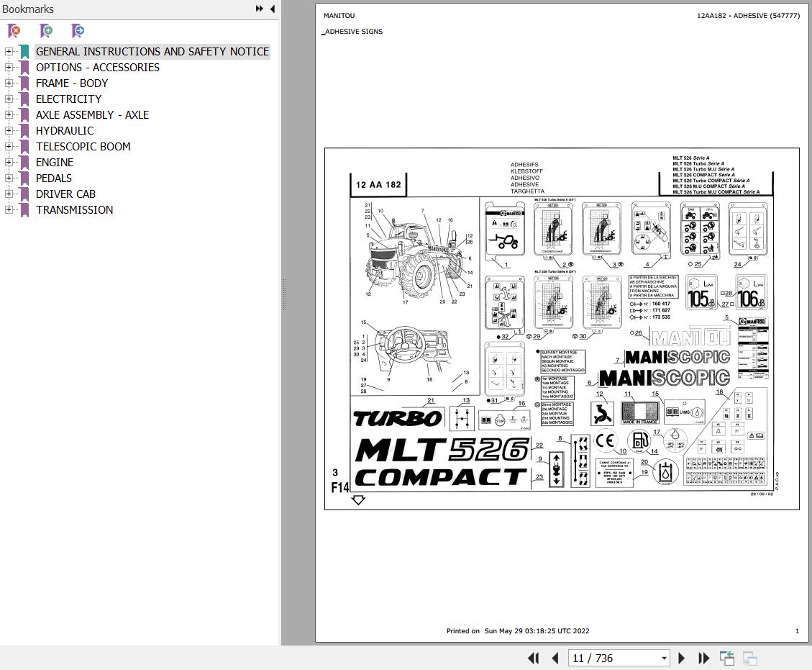Click the '12AA182 - ADHESIVE (547777)' page header

point(748,16)
